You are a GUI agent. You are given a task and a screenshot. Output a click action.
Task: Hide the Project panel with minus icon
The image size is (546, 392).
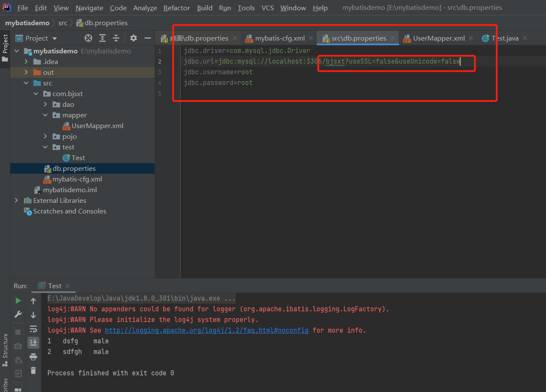coord(148,38)
